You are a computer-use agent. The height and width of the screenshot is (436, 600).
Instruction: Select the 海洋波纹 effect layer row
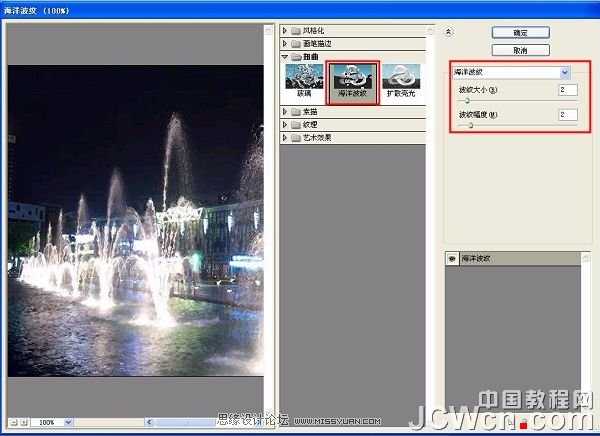513,259
